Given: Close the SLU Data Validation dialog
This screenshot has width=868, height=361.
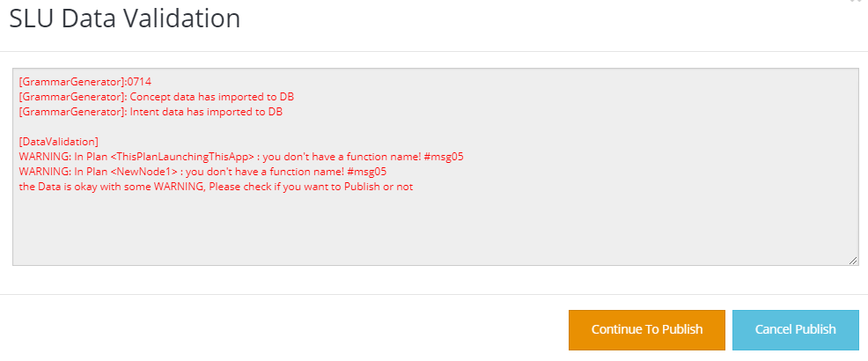Looking at the screenshot, I should 856,2.
